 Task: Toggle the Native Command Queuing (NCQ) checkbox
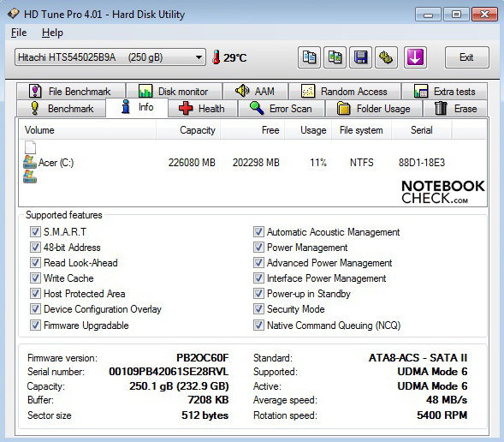(258, 325)
